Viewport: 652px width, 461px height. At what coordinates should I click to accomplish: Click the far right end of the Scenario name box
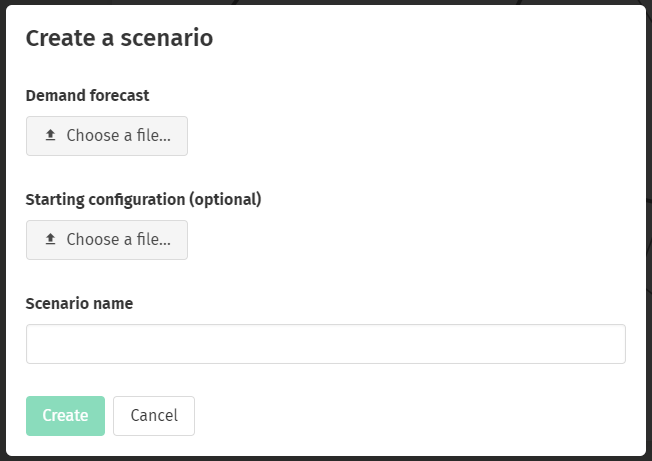(x=619, y=344)
